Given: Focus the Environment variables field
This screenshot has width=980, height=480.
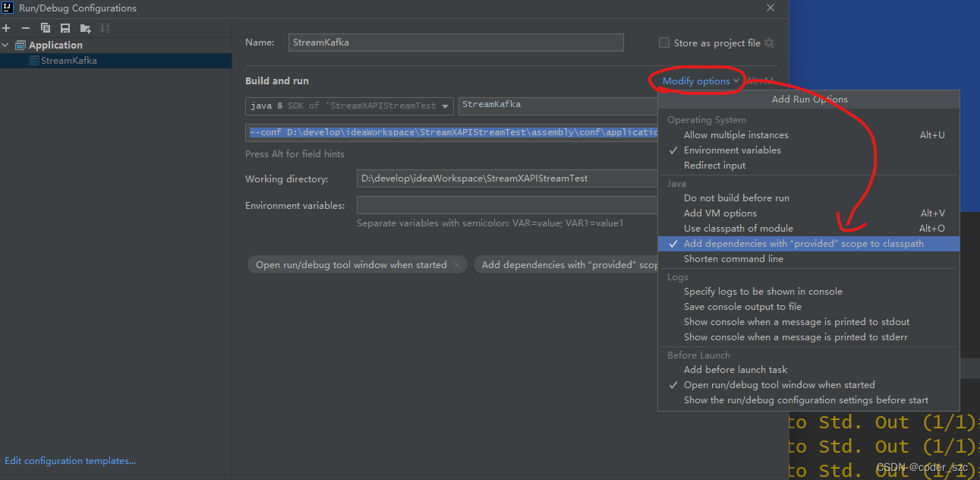Looking at the screenshot, I should (x=507, y=205).
